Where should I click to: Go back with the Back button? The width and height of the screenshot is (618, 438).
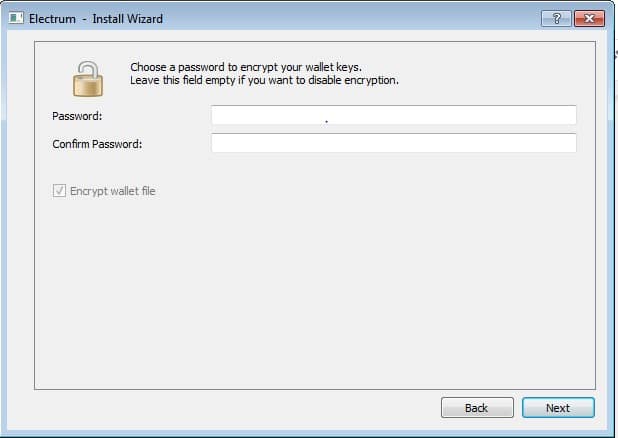tap(477, 408)
